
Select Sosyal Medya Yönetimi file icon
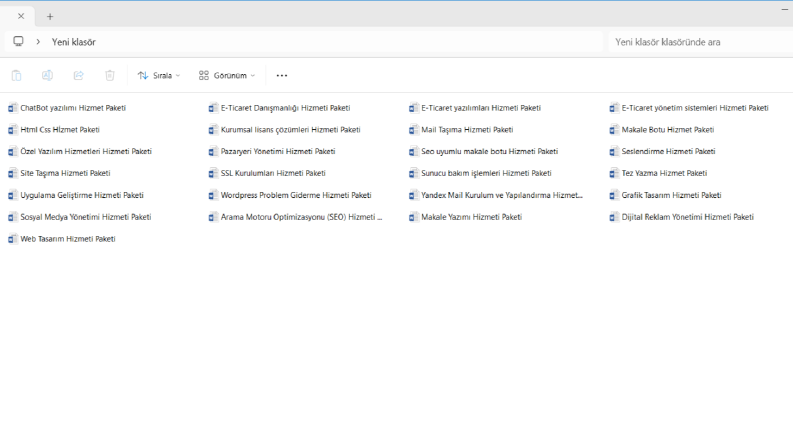point(13,217)
